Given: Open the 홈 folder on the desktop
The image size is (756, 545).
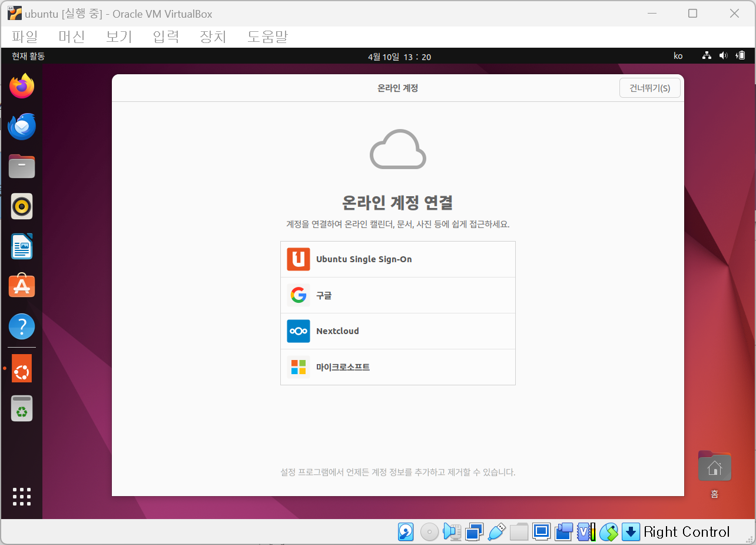Looking at the screenshot, I should pyautogui.click(x=714, y=474).
